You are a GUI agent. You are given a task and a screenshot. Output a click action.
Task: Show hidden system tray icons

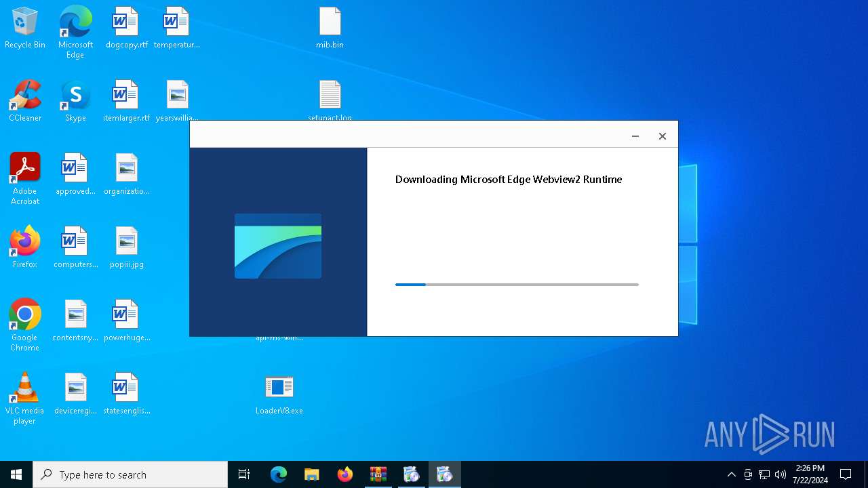click(x=731, y=474)
